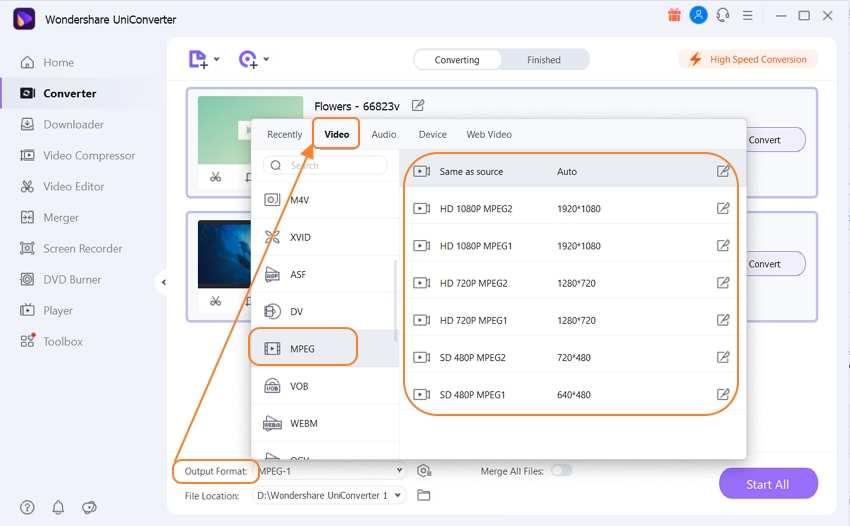Expand the add files dropdown arrow
Image resolution: width=850 pixels, height=526 pixels.
[x=216, y=59]
